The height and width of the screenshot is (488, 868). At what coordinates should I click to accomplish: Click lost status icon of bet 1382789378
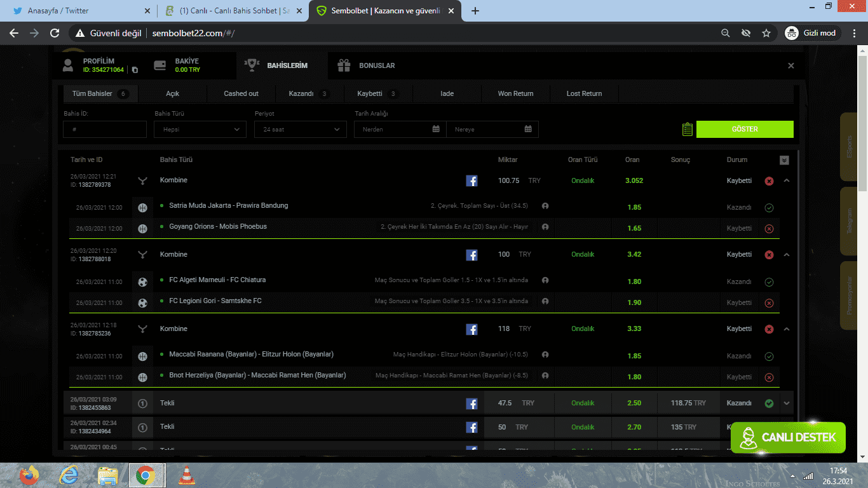769,181
